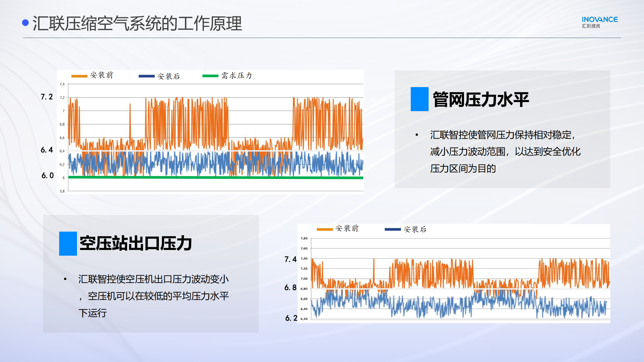Click the 7.4 axis label on the bottom chart
The height and width of the screenshot is (362, 644).
(290, 259)
